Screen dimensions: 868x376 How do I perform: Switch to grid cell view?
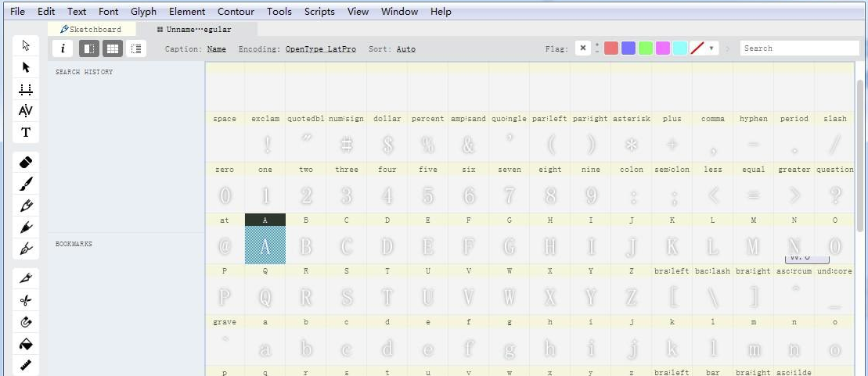pyautogui.click(x=113, y=48)
